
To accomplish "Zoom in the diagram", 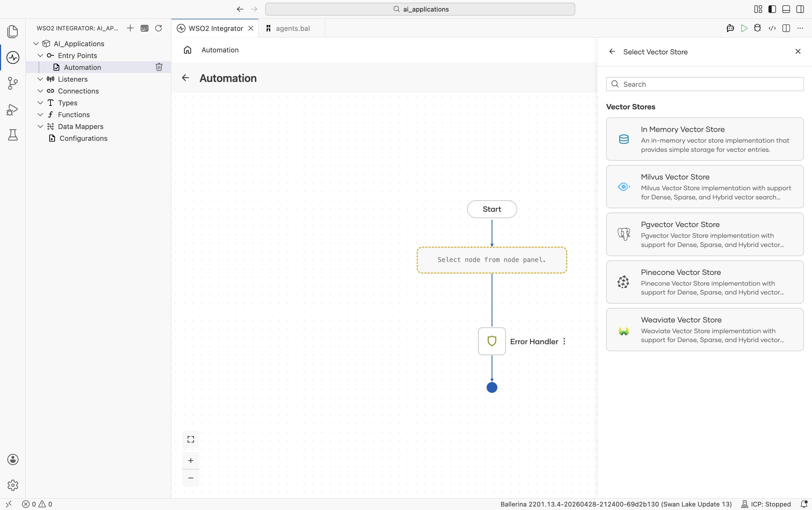I will tap(191, 460).
